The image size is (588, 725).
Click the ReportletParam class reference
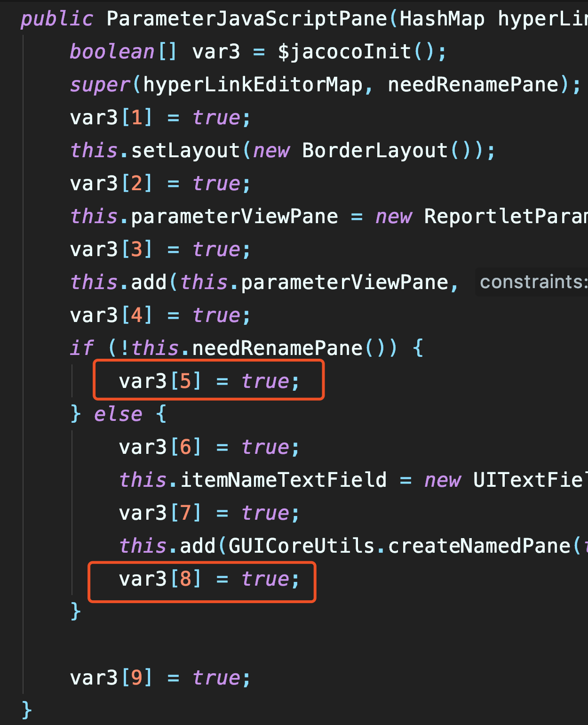[506, 217]
